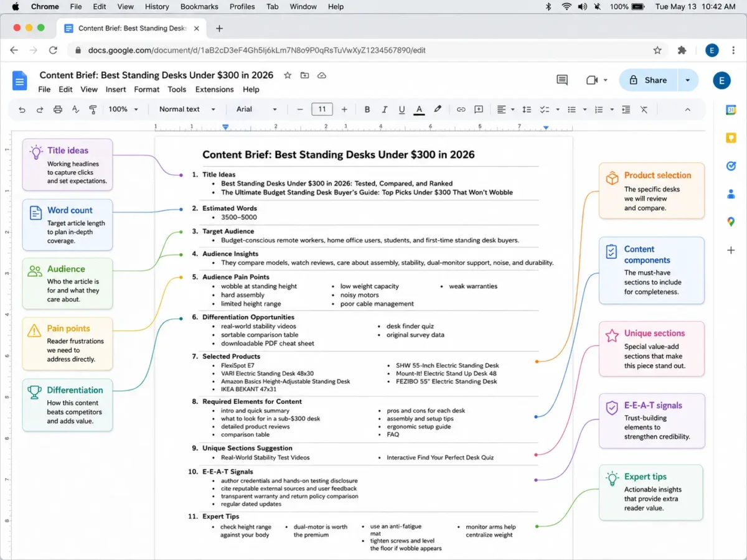Open the Apple menu
This screenshot has width=747, height=560.
coord(15,7)
